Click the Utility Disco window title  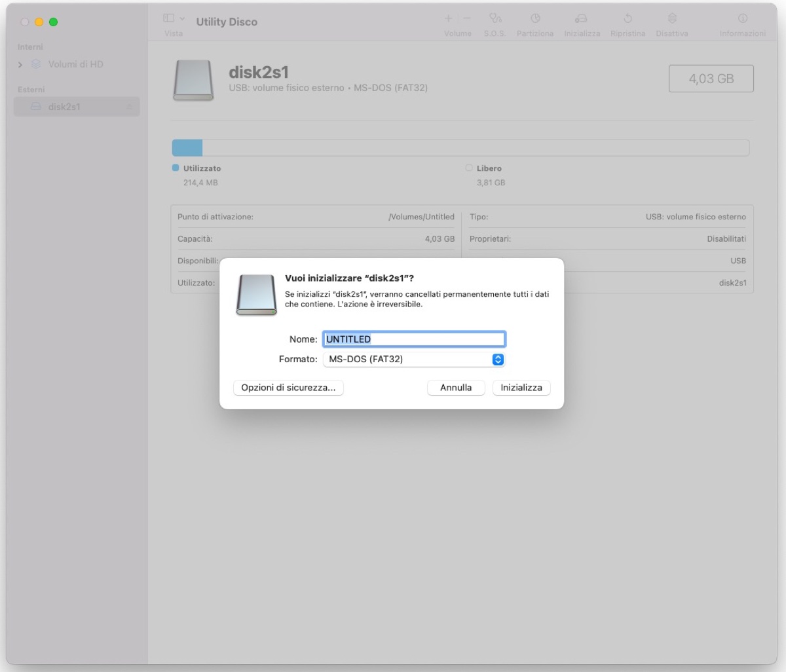click(227, 22)
